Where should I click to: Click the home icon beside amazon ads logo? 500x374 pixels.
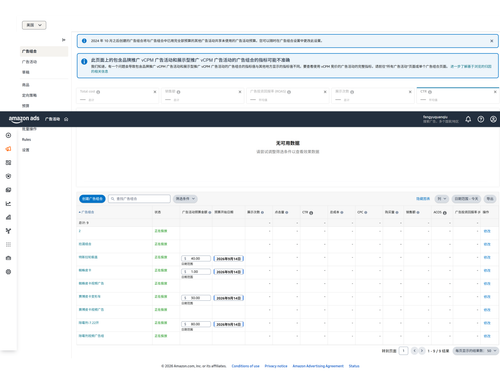point(66,119)
